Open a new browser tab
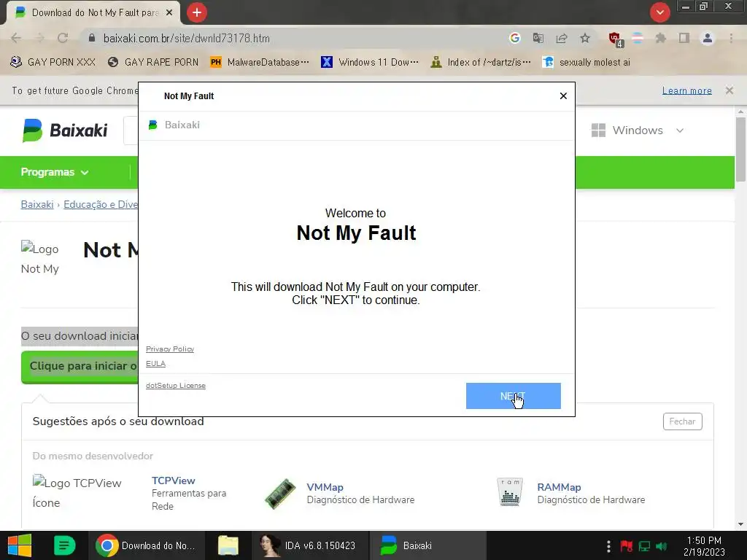This screenshot has height=560, width=747. point(197,12)
